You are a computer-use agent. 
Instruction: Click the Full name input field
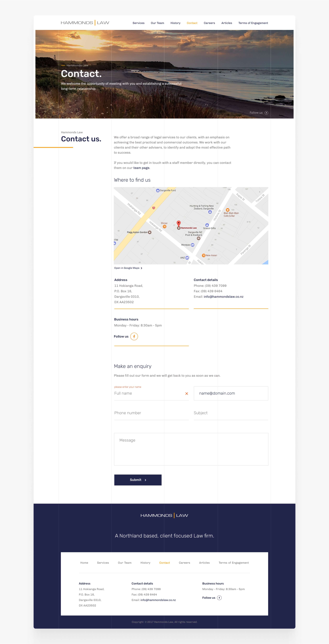tap(151, 394)
